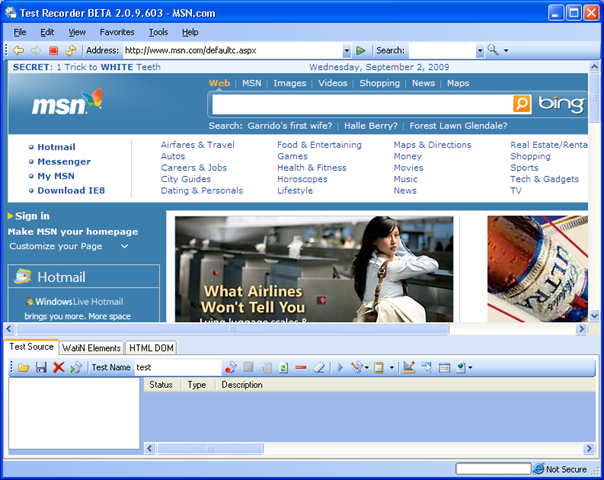The height and width of the screenshot is (480, 604).
Task: Open the address bar dropdown
Action: point(347,50)
